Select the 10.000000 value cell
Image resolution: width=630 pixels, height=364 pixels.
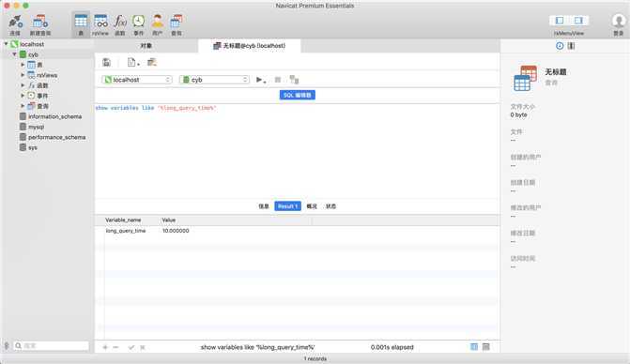click(x=176, y=231)
